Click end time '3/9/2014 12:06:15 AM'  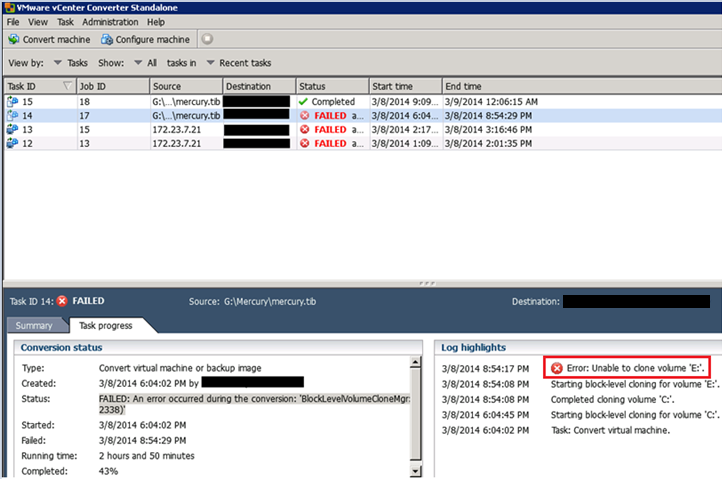pos(491,102)
